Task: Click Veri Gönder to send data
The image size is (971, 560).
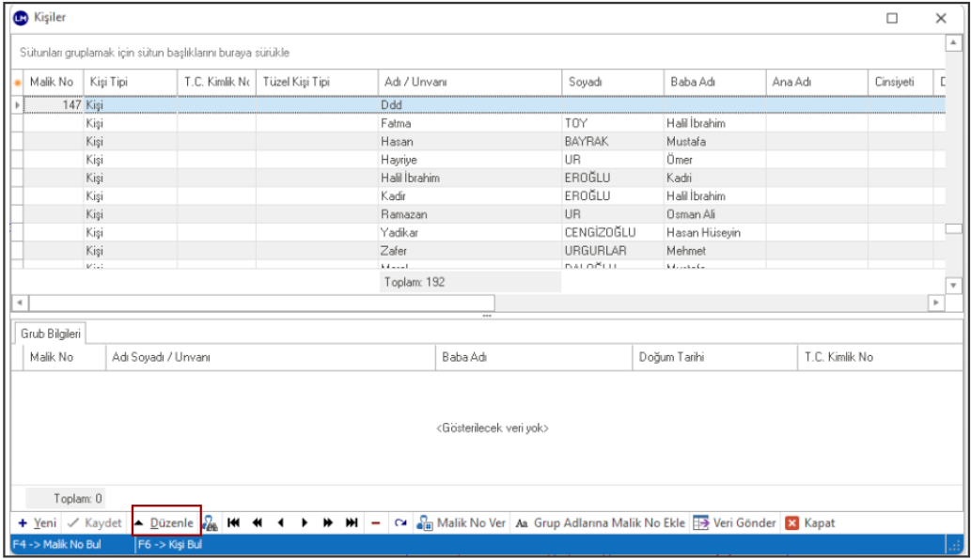Action: pyautogui.click(x=734, y=523)
